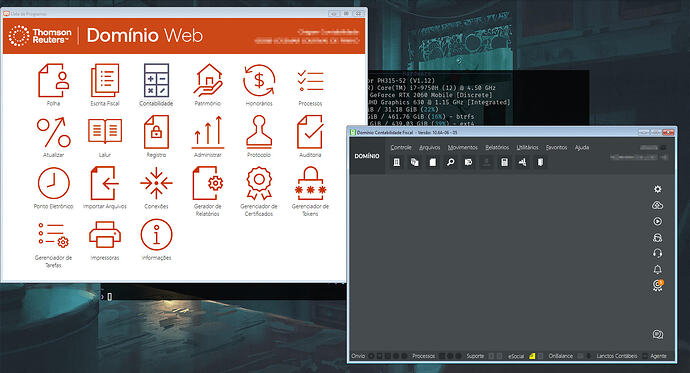The height and width of the screenshot is (373, 690).
Task: Open the Administrar chart icon
Action: point(208,132)
